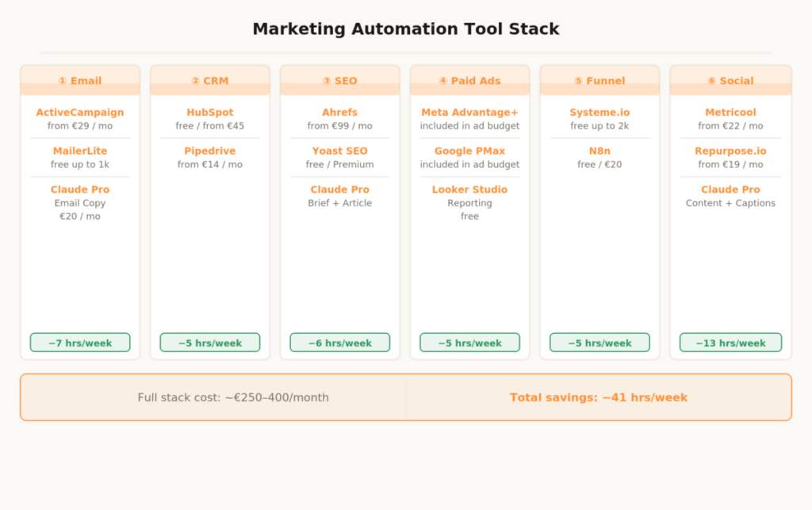Click the 'Total savings: −41 hrs/week' text
This screenshot has height=510, width=812.
[599, 397]
